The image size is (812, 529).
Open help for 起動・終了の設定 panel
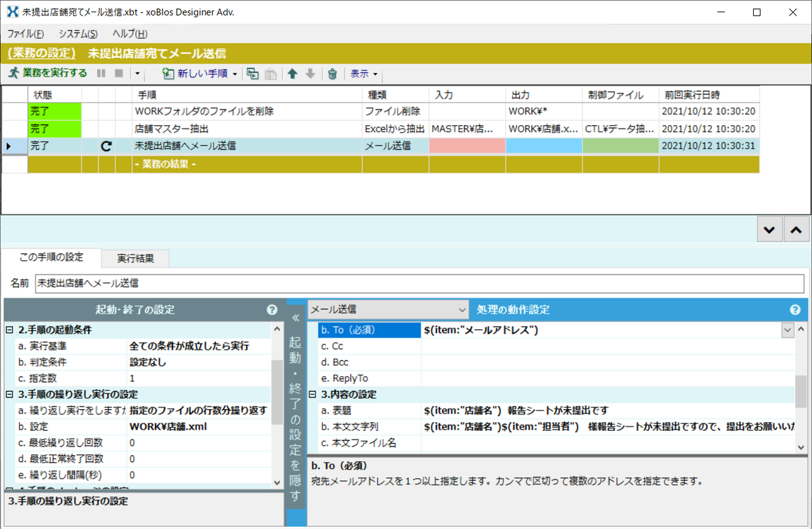[272, 310]
